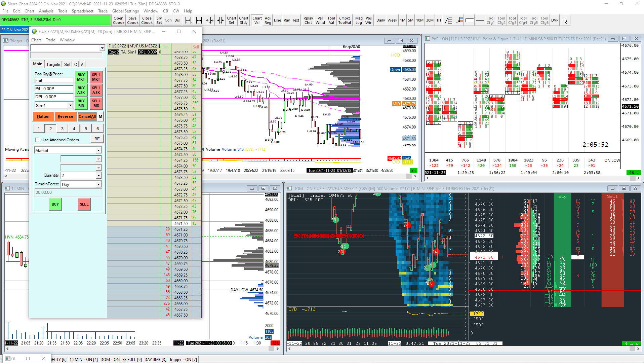This screenshot has width=644, height=363.
Task: Switch chart to 5M timeframe
Action: 411,21
